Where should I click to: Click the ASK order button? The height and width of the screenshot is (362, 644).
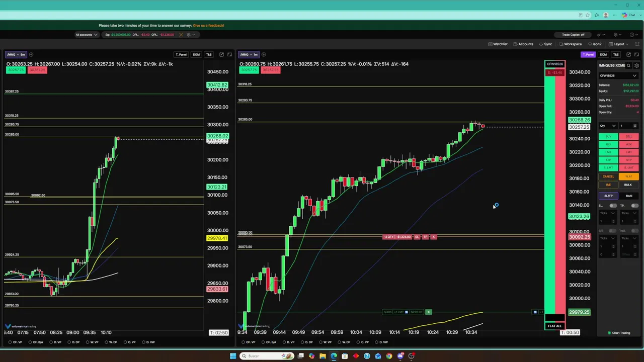coord(629,144)
